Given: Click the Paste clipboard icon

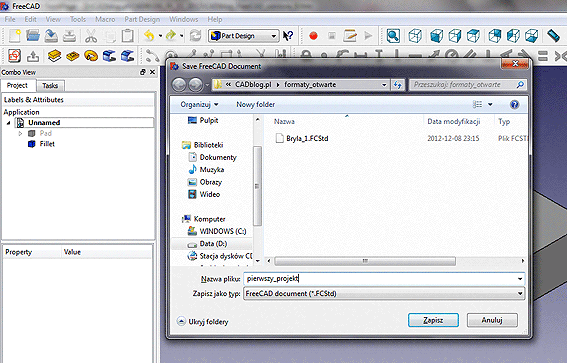Looking at the screenshot, I should 127,36.
